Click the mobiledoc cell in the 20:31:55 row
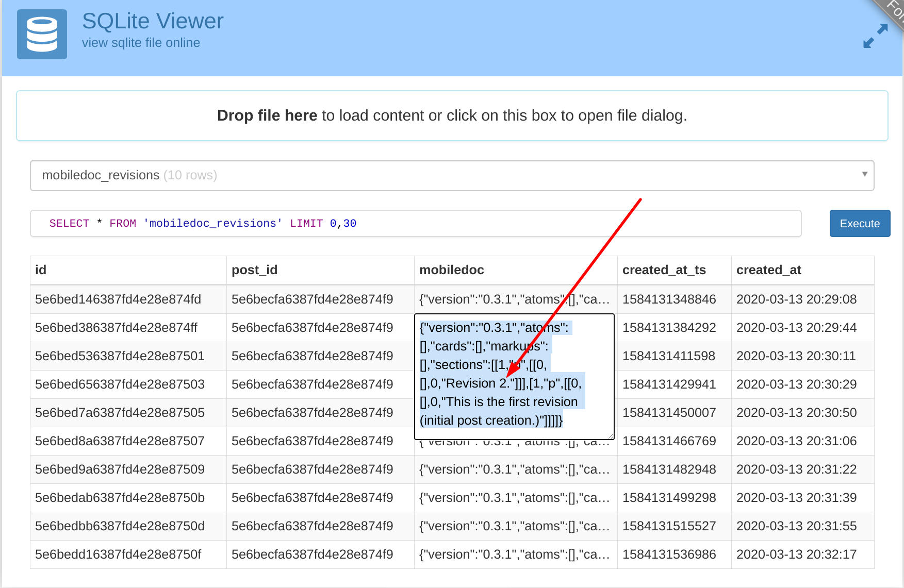 pos(516,526)
